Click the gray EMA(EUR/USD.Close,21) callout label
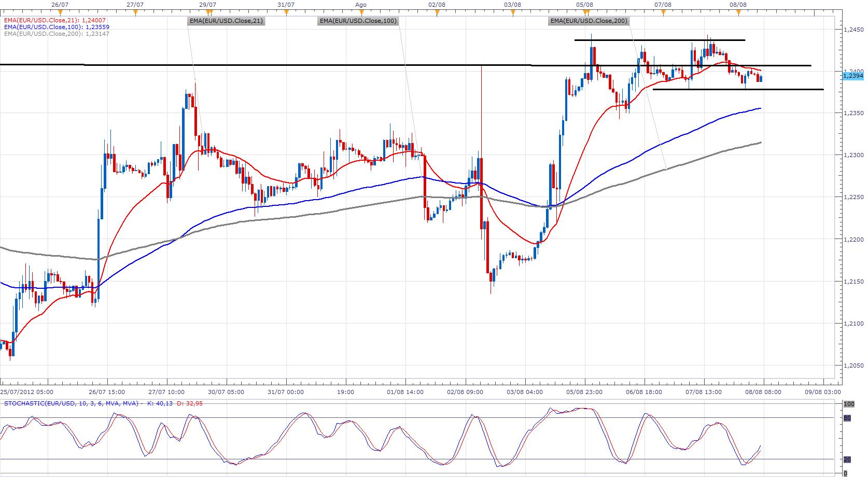Image resolution: width=868 pixels, height=477 pixels. pyautogui.click(x=226, y=21)
